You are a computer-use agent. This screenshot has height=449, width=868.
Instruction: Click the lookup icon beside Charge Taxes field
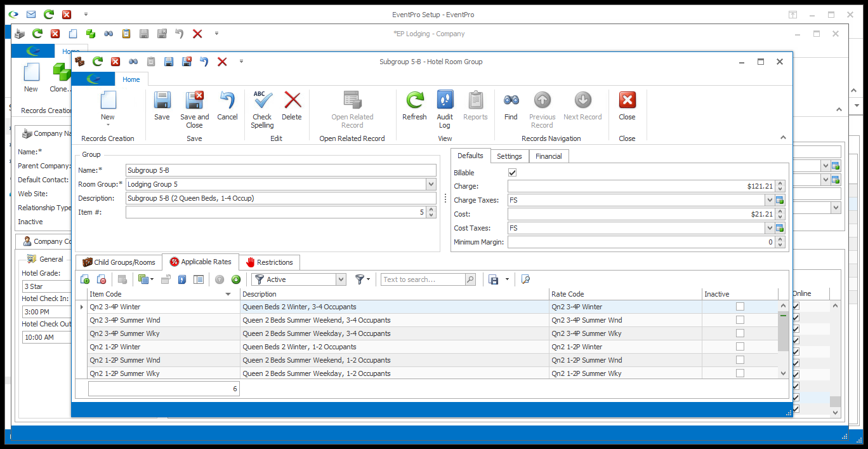(780, 200)
